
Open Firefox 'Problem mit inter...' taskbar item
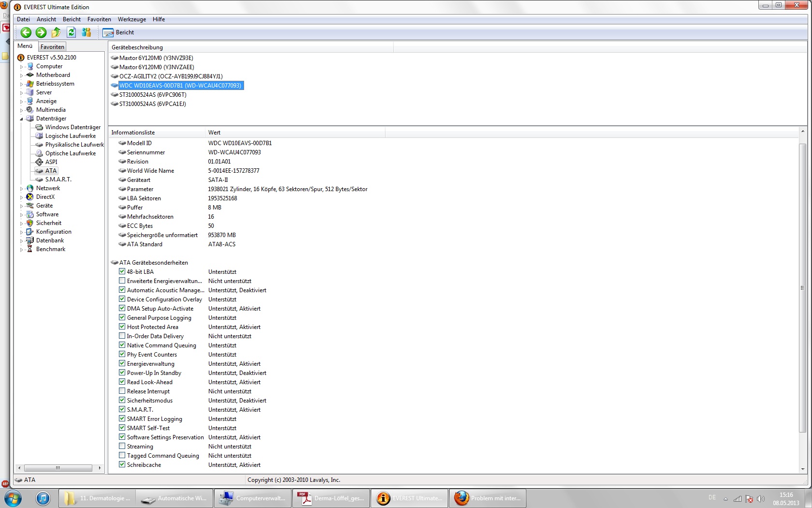pos(488,498)
